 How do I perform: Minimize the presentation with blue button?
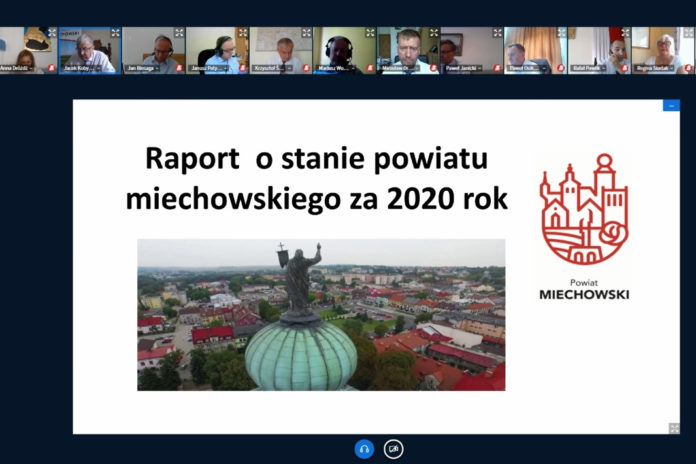(x=671, y=105)
